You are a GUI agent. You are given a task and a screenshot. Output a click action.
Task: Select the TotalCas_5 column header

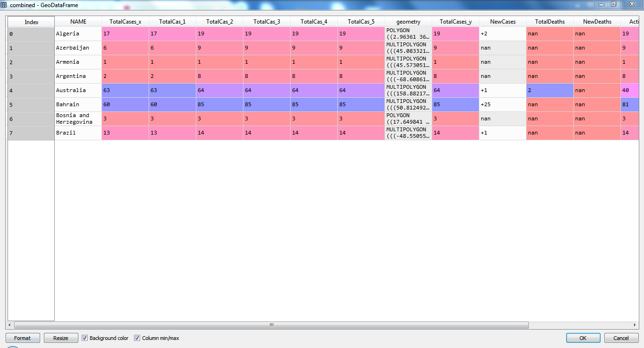(x=361, y=22)
